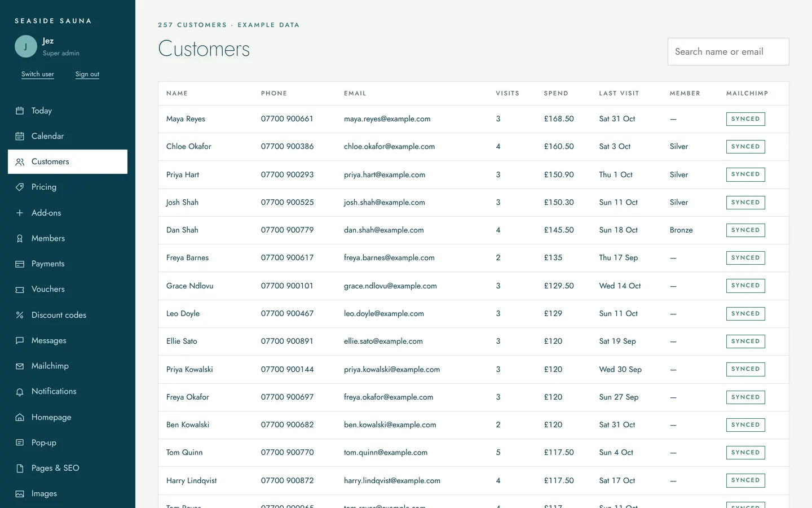The image size is (812, 508).
Task: Open the Vouchers page
Action: (68, 289)
